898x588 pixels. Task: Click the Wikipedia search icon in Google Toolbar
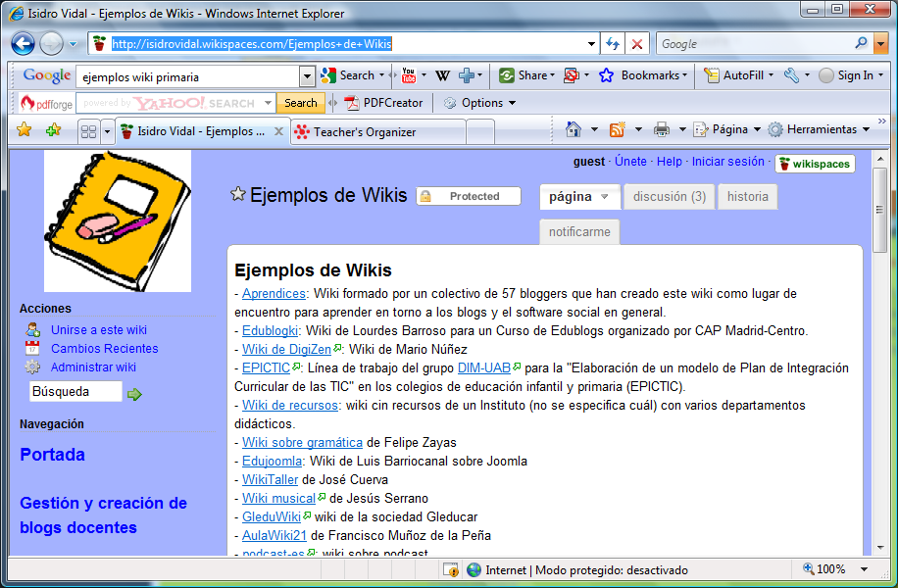coord(442,75)
